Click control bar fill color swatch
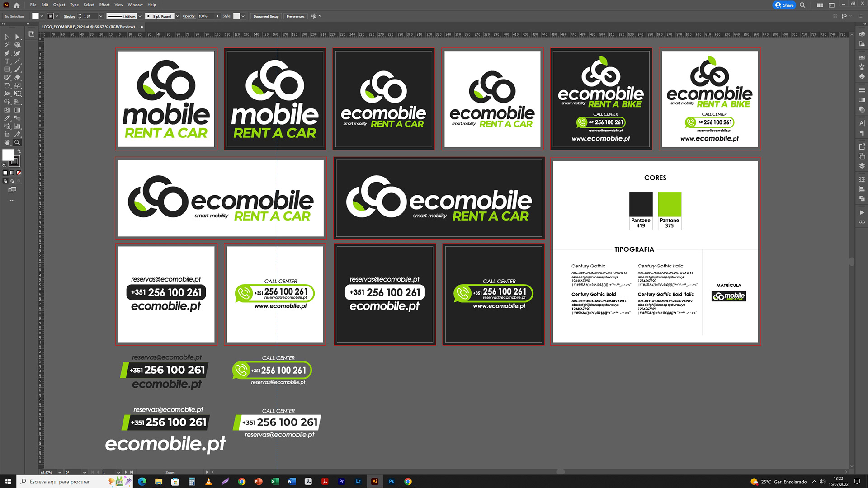 (x=35, y=16)
